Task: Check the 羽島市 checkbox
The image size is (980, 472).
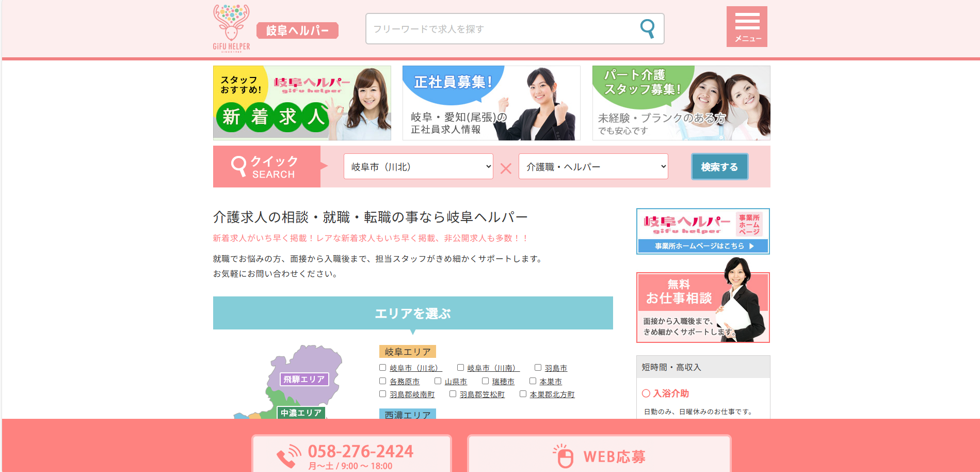Action: [538, 368]
